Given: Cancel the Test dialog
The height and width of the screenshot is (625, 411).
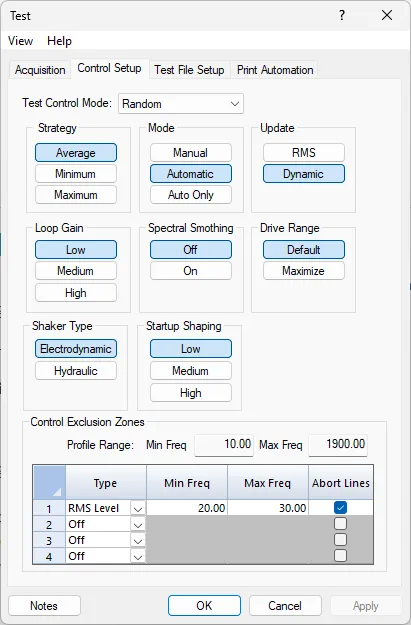Looking at the screenshot, I should click(285, 606).
